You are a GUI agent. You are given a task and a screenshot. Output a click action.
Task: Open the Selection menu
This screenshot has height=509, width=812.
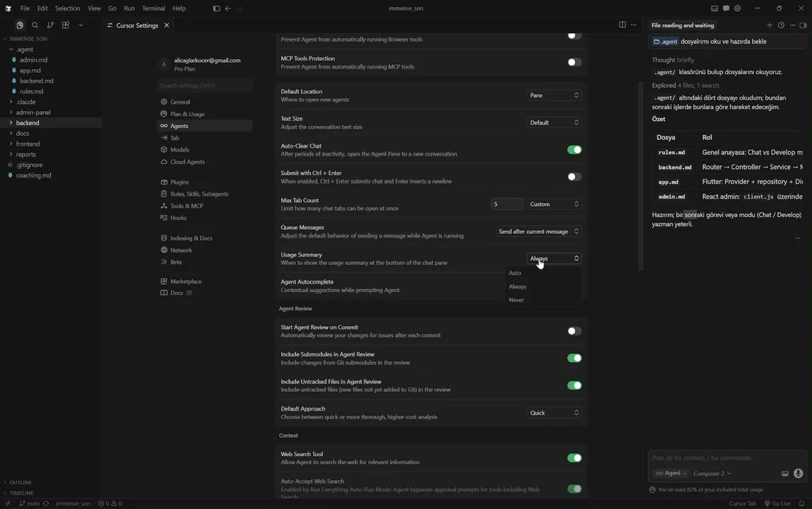(x=67, y=8)
